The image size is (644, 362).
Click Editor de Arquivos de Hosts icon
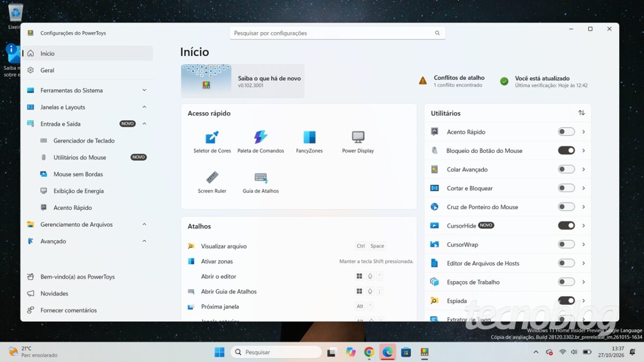435,263
